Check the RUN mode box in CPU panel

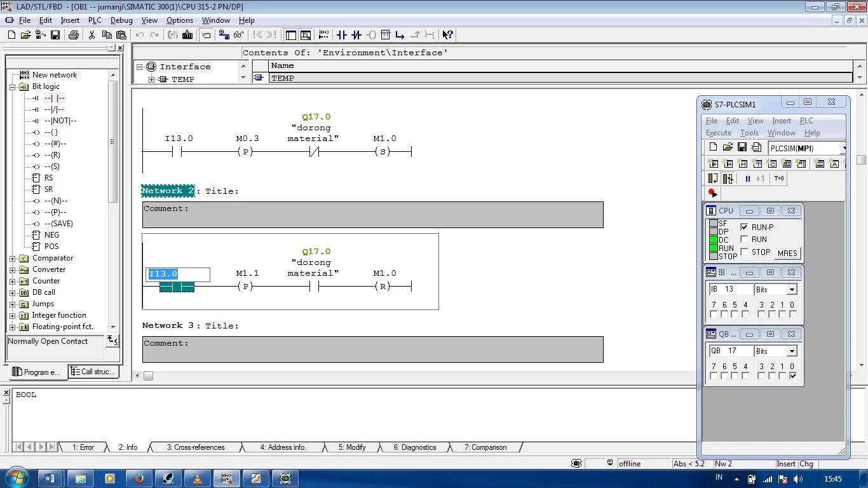[x=744, y=239]
